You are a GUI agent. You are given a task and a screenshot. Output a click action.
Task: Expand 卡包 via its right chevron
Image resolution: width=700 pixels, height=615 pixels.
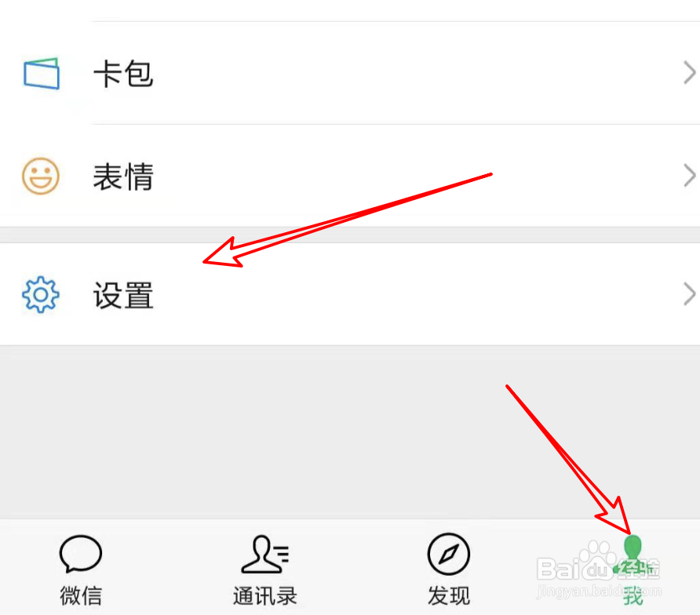pos(689,73)
